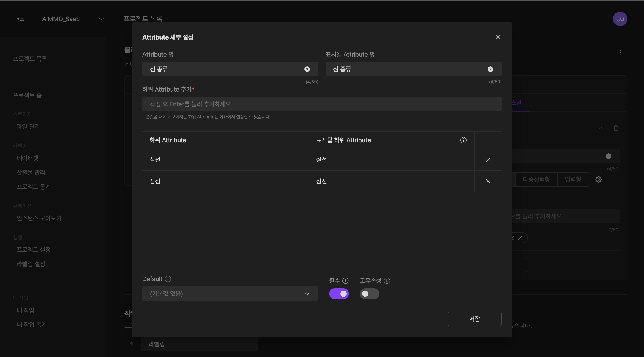This screenshot has height=357, width=644.
Task: Show info about the 고유속성 option
Action: (x=387, y=281)
